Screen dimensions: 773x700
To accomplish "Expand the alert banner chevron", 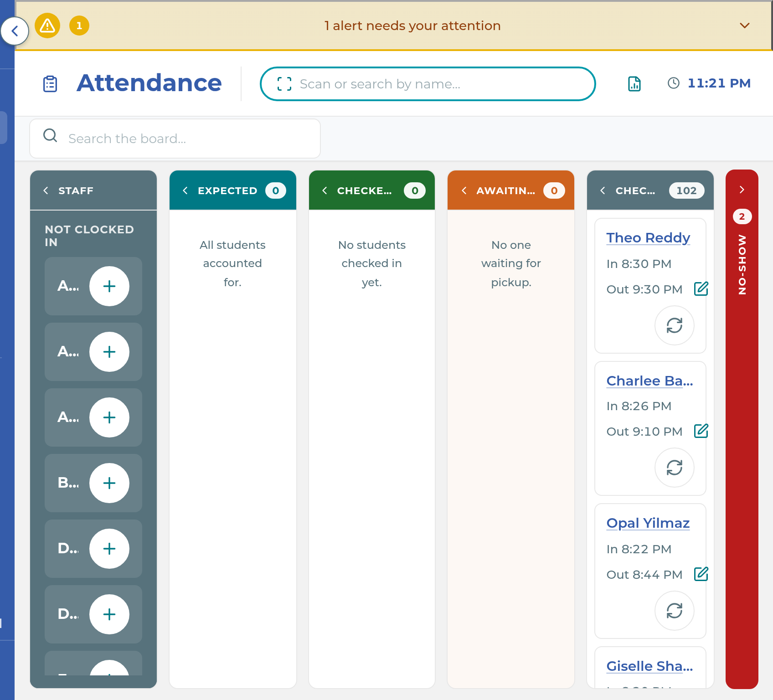I will tap(745, 26).
